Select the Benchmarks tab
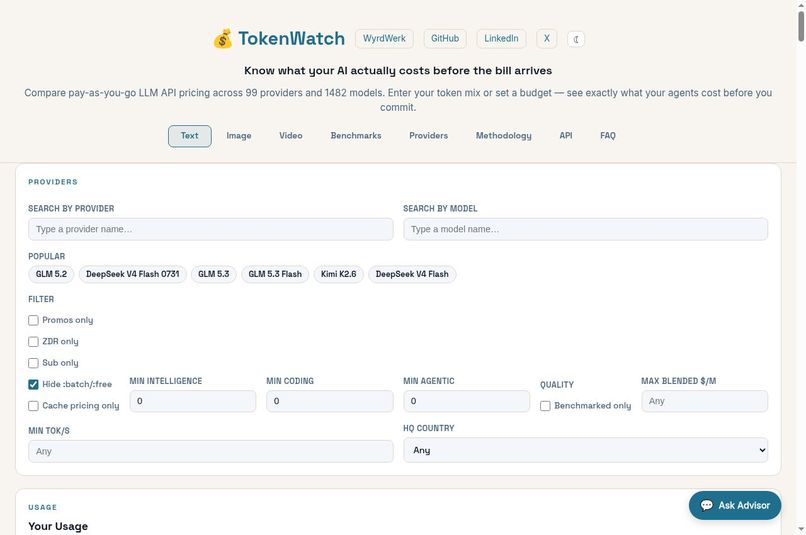Screen dimensions: 806x535 [x=356, y=136]
